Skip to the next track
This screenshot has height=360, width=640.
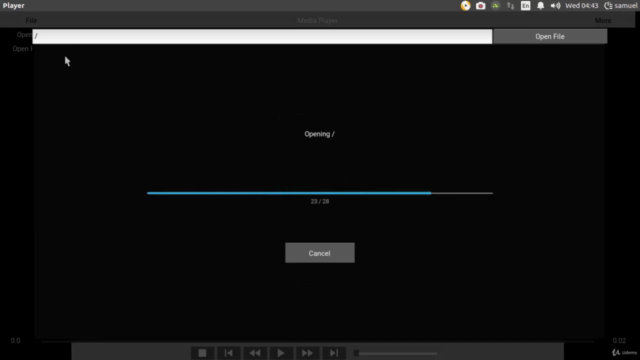coord(334,353)
